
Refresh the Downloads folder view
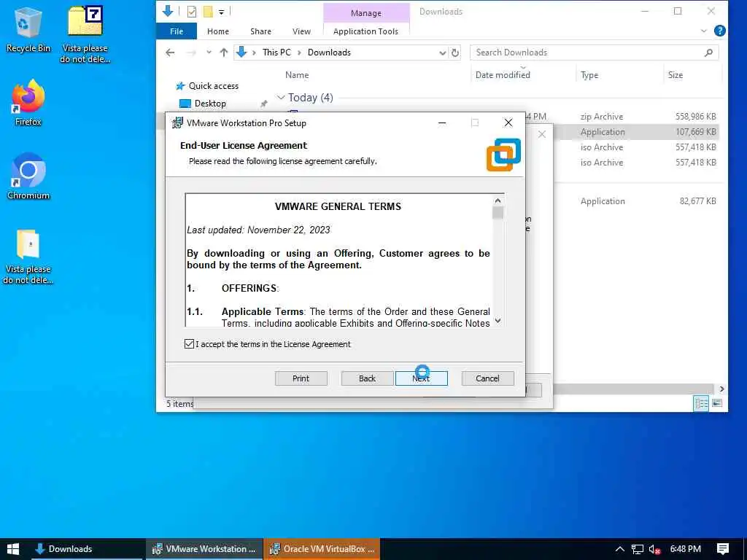tap(455, 52)
